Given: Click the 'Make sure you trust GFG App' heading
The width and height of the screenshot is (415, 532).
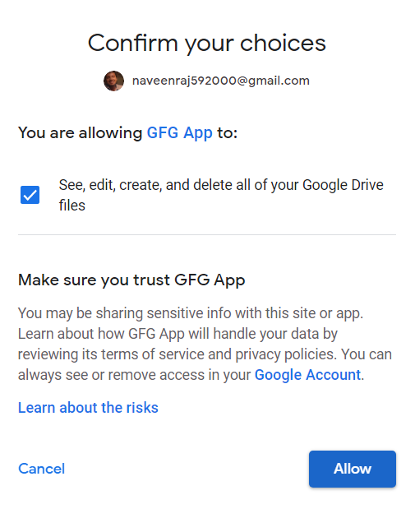Looking at the screenshot, I should [x=131, y=280].
